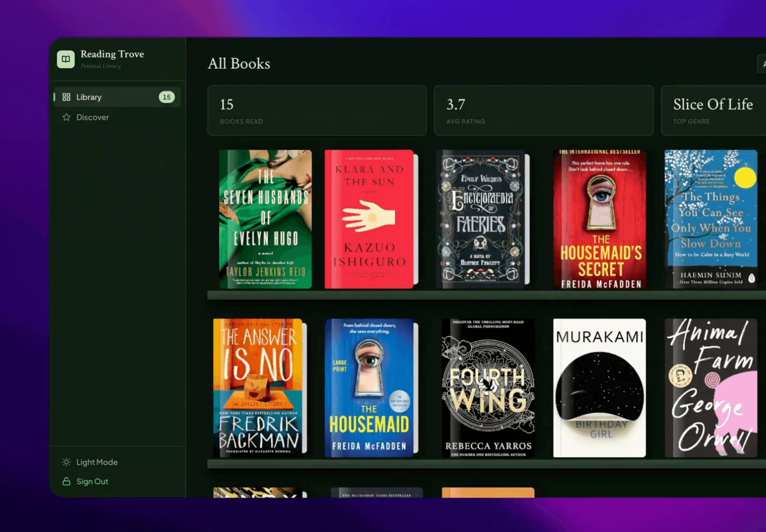Viewport: 766px width, 532px height.
Task: Click the Library grid icon
Action: tap(66, 97)
